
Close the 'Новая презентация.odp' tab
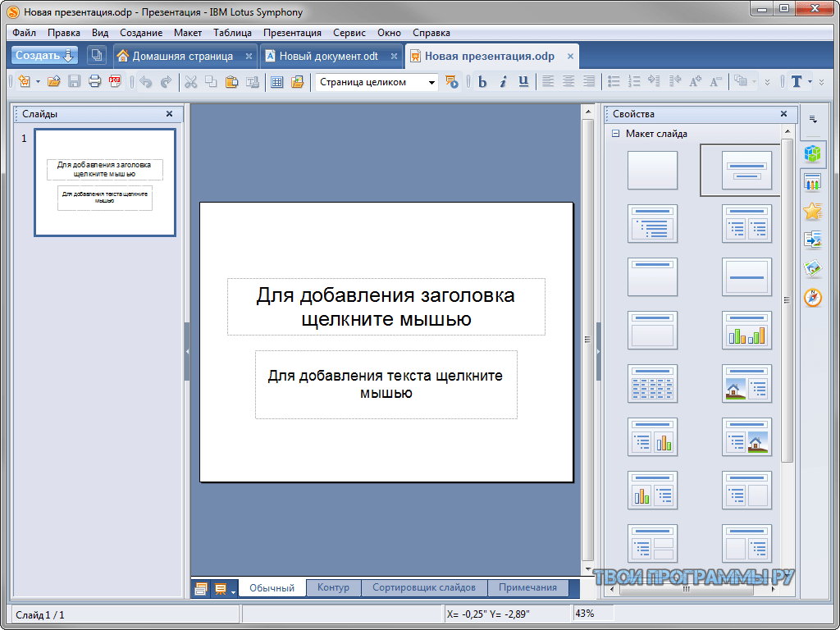coord(571,57)
